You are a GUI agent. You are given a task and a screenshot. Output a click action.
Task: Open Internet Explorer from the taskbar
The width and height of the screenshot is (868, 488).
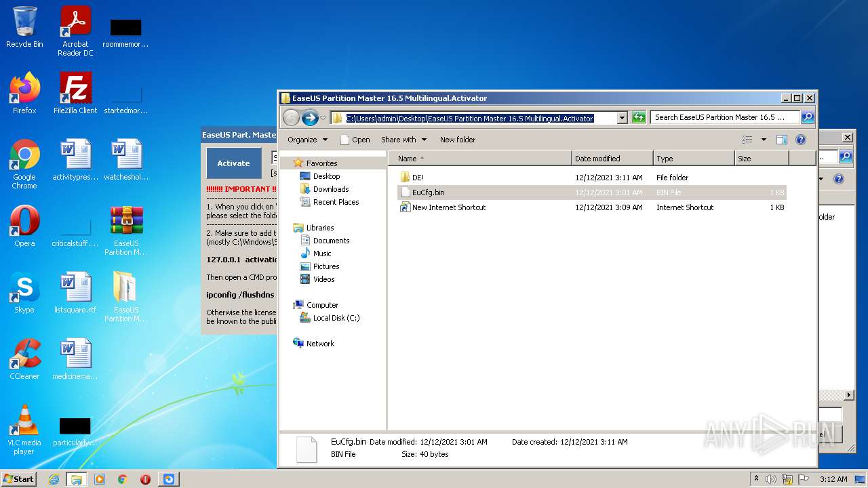pos(54,479)
